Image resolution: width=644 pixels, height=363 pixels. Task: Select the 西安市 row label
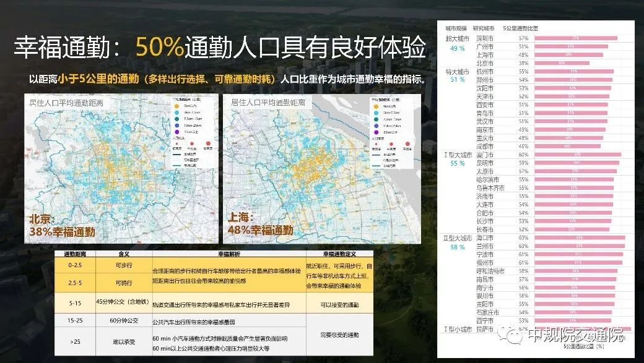pyautogui.click(x=485, y=105)
